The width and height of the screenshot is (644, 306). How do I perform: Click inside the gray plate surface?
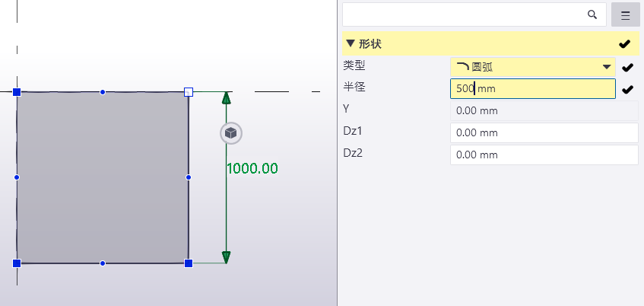103,177
